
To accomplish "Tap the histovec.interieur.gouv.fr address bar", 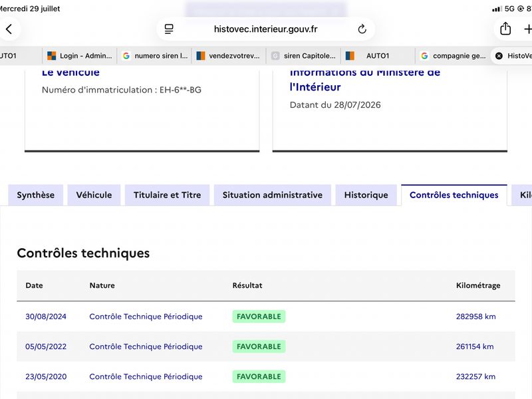I will [265, 29].
